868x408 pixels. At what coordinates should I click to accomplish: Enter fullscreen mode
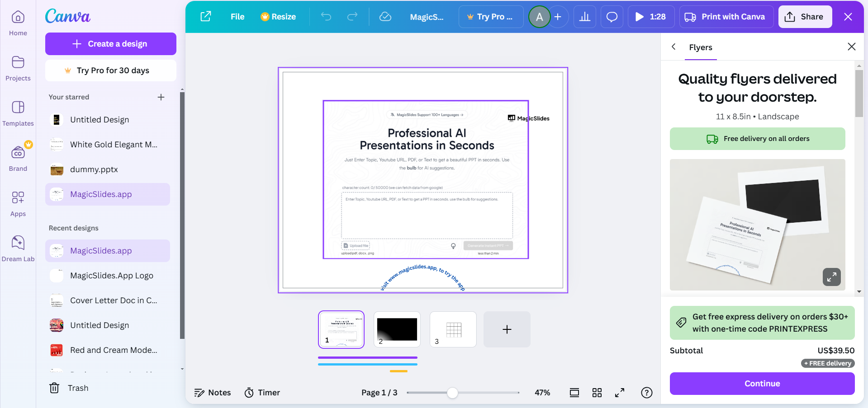620,393
